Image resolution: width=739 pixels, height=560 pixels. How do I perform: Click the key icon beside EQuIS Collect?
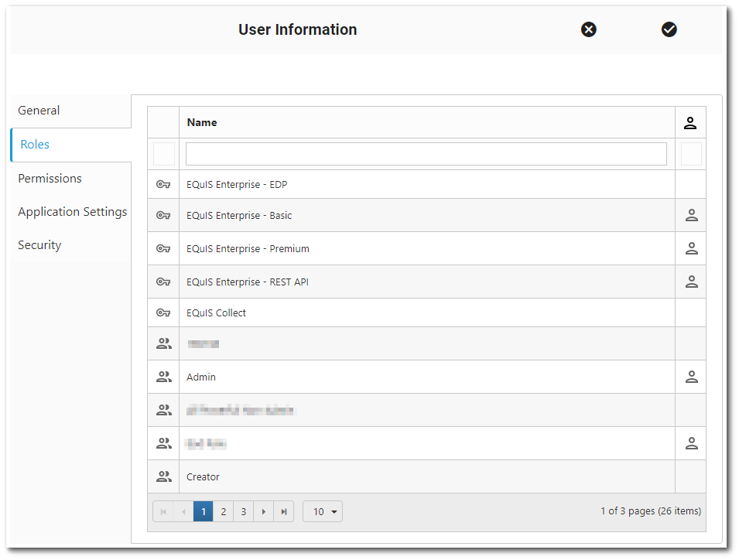click(163, 312)
